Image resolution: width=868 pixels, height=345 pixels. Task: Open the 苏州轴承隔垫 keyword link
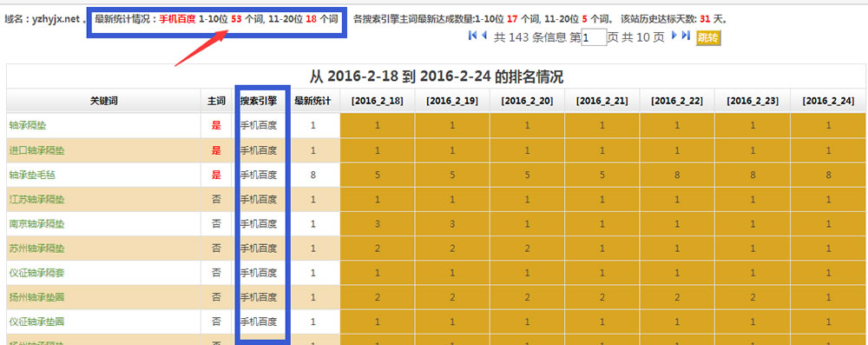[x=36, y=249]
